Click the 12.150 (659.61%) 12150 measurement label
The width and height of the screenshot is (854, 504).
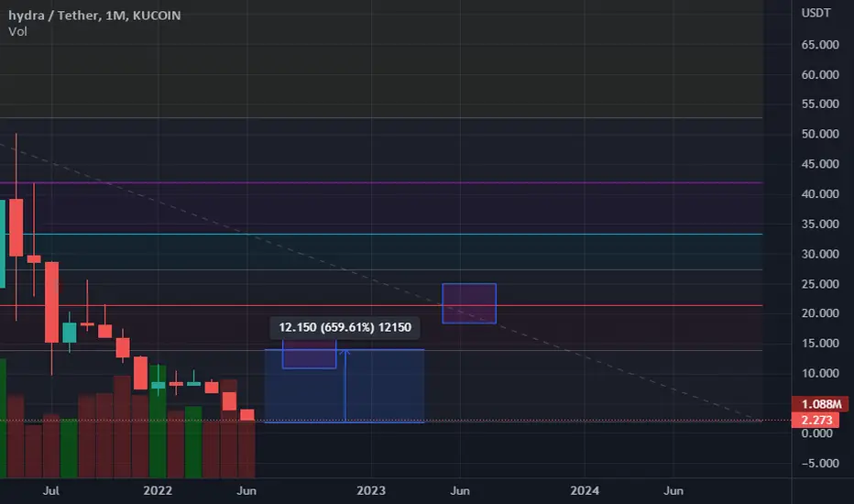tap(345, 327)
